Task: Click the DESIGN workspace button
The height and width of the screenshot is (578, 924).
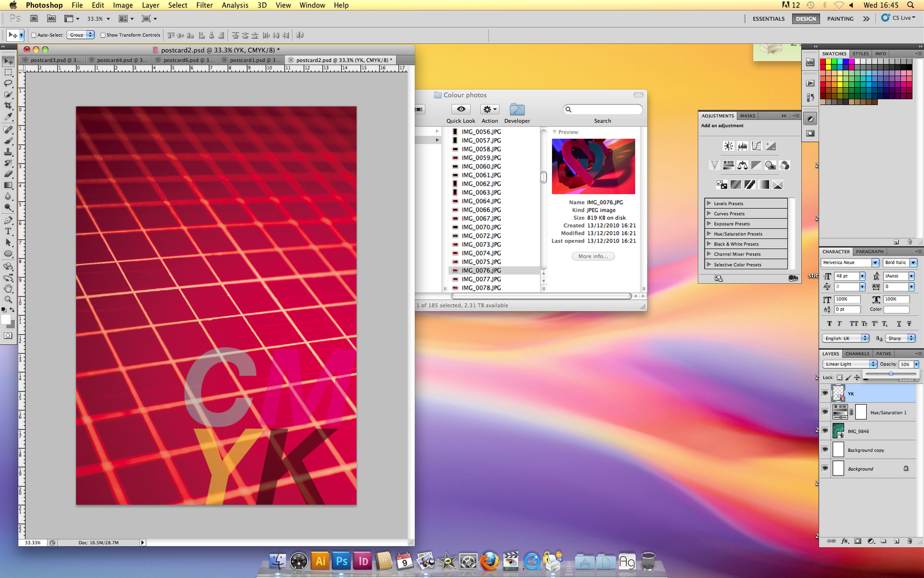Action: [805, 18]
